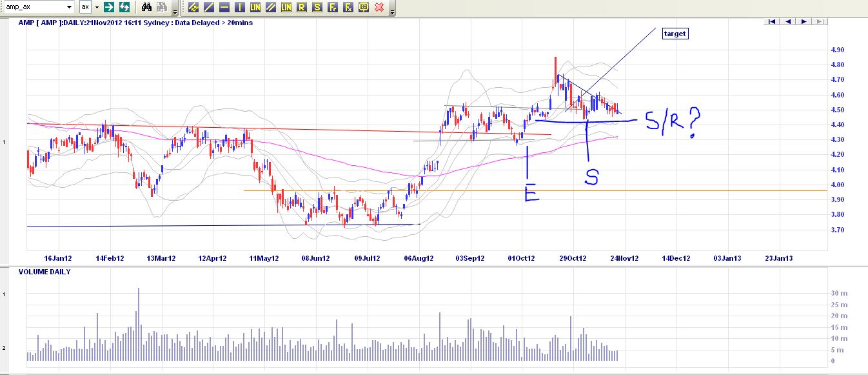Click the 06Aug12 date axis label
This screenshot has width=868, height=375.
tap(419, 258)
